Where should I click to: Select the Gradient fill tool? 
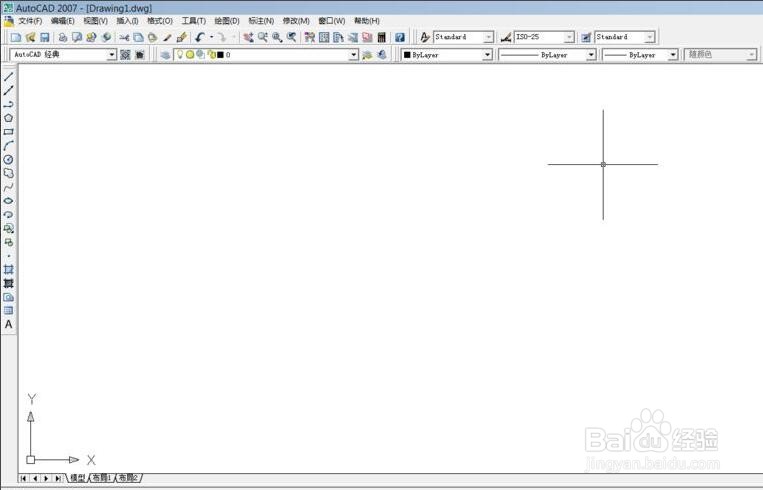(x=8, y=283)
